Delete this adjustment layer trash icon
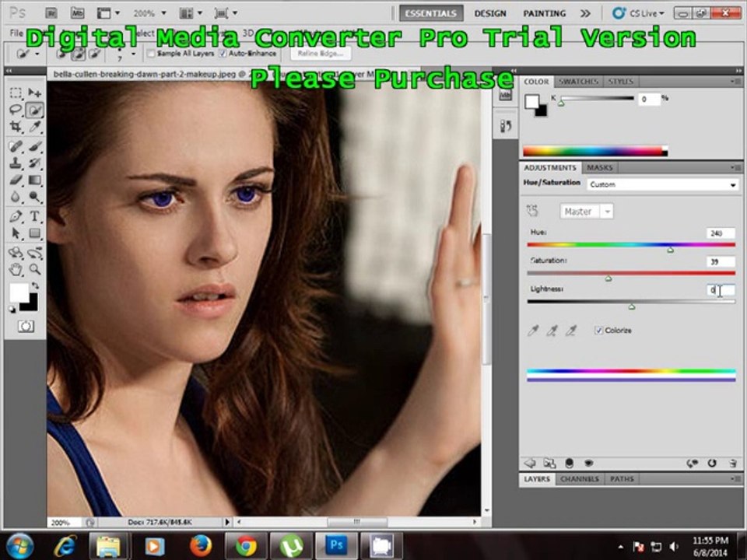The image size is (747, 560). pos(733,463)
